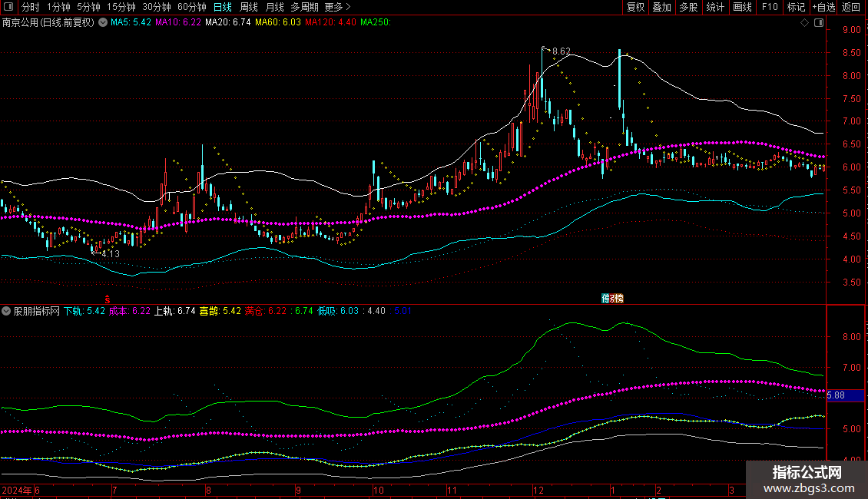Click the MA120: 4.40 label
The height and width of the screenshot is (499, 868).
coord(330,22)
